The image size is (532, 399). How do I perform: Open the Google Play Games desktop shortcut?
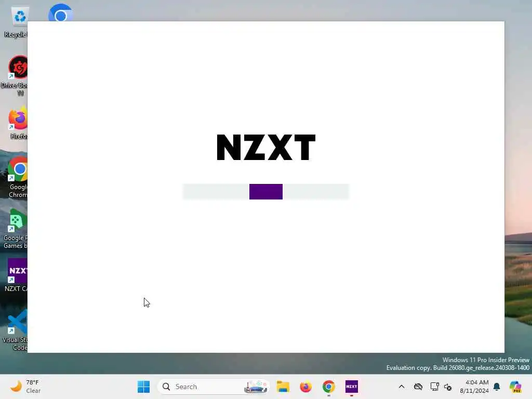pyautogui.click(x=15, y=229)
